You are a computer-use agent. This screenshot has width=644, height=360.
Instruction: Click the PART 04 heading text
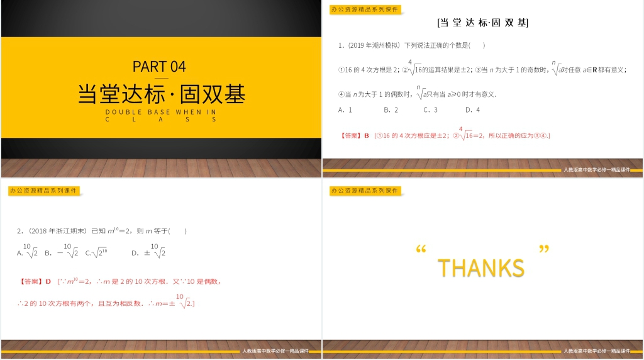pos(159,66)
